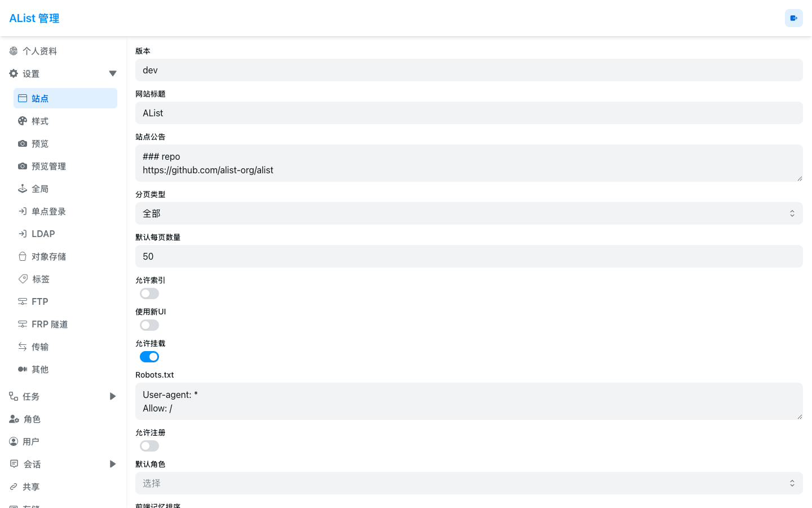
Task: Open 预览管理 settings
Action: [x=65, y=166]
